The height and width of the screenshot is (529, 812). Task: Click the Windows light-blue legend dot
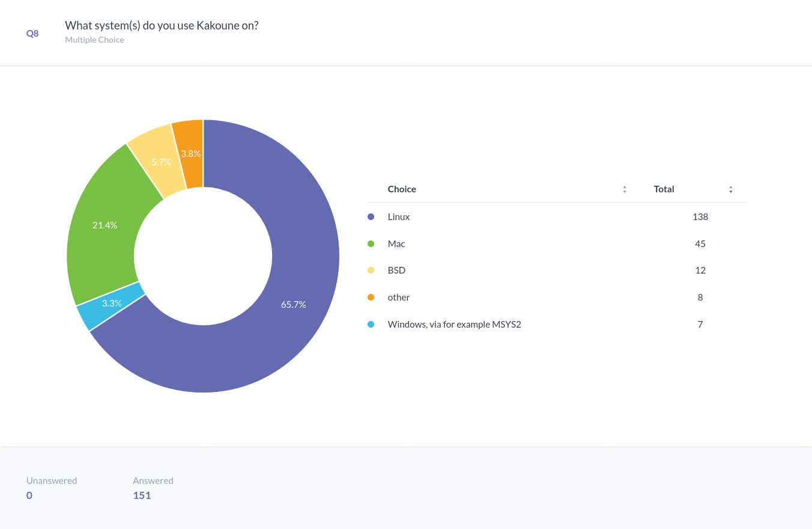pos(371,325)
